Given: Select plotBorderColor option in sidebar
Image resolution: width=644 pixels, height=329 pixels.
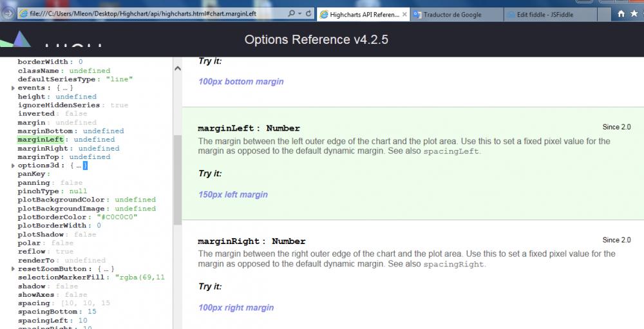Looking at the screenshot, I should point(52,217).
